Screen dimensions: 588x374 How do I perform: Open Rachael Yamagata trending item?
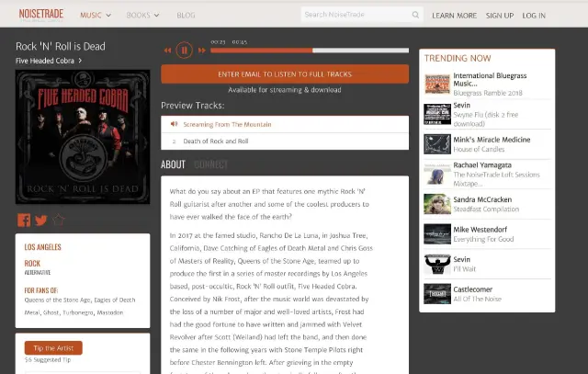[x=482, y=165]
